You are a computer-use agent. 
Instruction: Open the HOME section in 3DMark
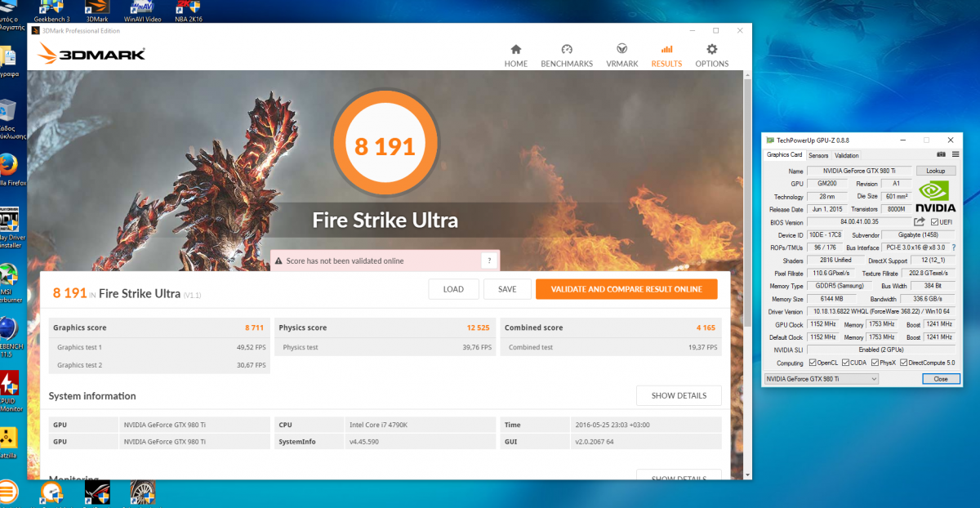pos(515,56)
